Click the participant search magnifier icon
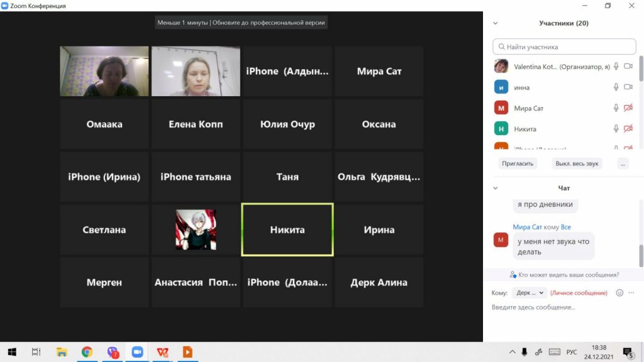Image resolution: width=644 pixels, height=362 pixels. pos(501,47)
